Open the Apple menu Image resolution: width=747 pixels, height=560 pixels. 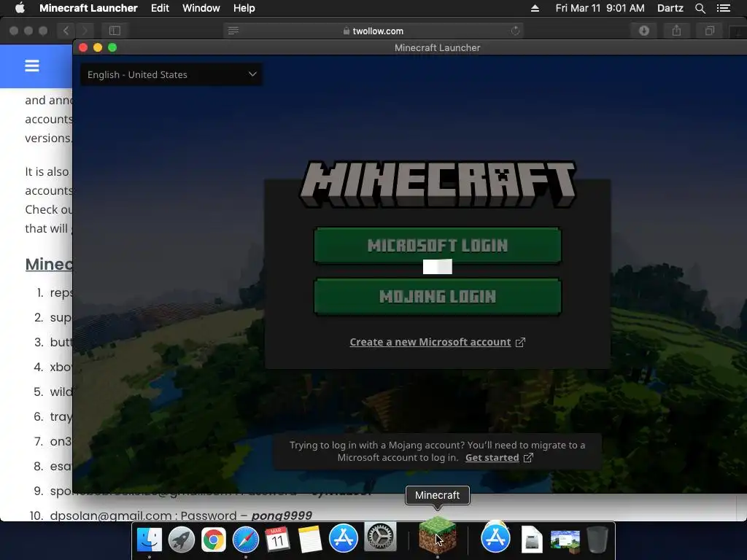[x=20, y=8]
